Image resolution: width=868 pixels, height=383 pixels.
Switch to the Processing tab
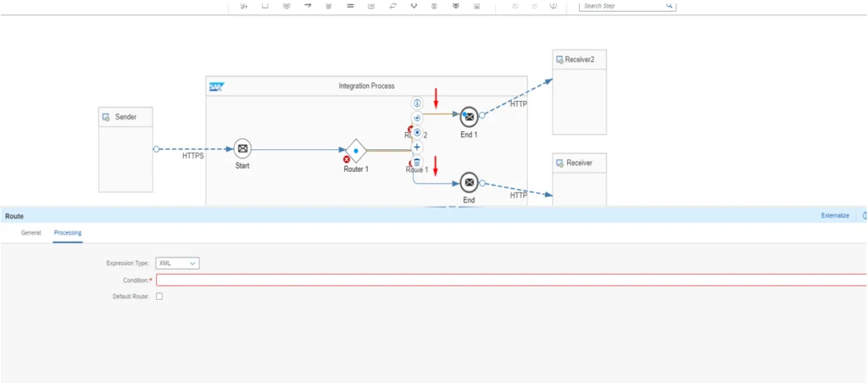68,232
